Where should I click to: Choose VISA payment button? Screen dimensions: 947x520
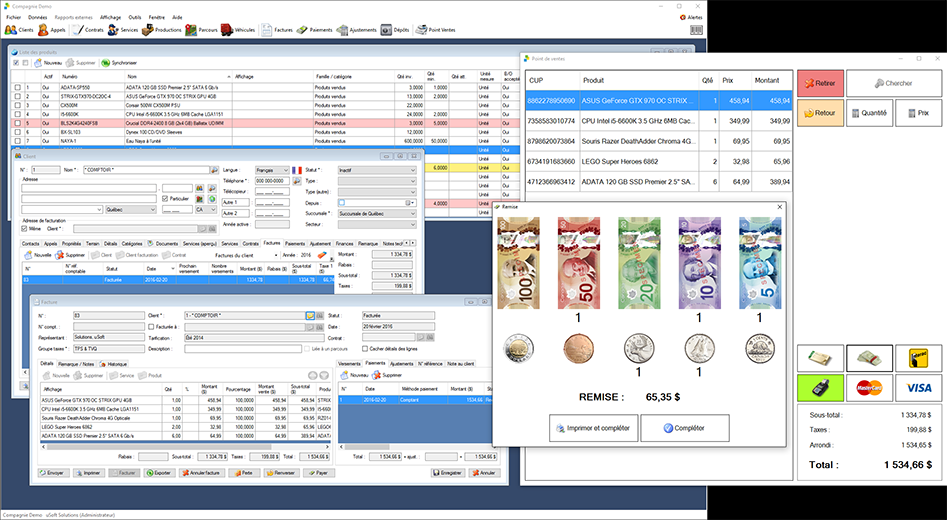[918, 388]
